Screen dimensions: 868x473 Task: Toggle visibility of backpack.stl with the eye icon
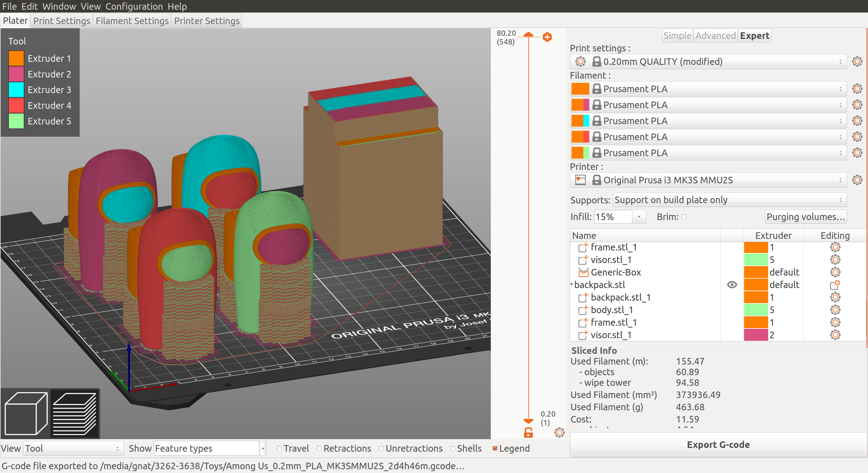(732, 285)
